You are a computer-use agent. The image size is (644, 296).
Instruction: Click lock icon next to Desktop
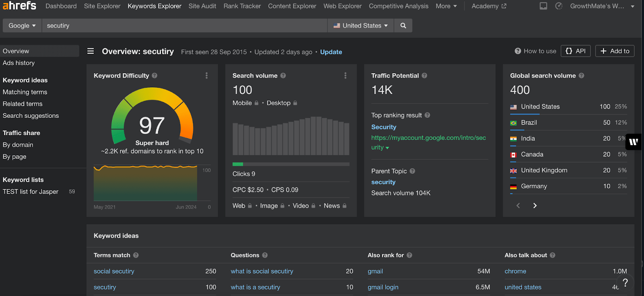pos(295,103)
